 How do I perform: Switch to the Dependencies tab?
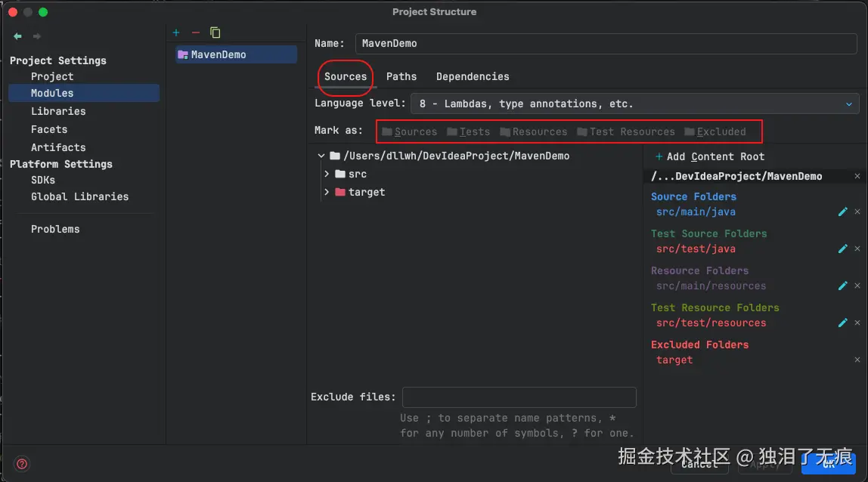pos(473,76)
